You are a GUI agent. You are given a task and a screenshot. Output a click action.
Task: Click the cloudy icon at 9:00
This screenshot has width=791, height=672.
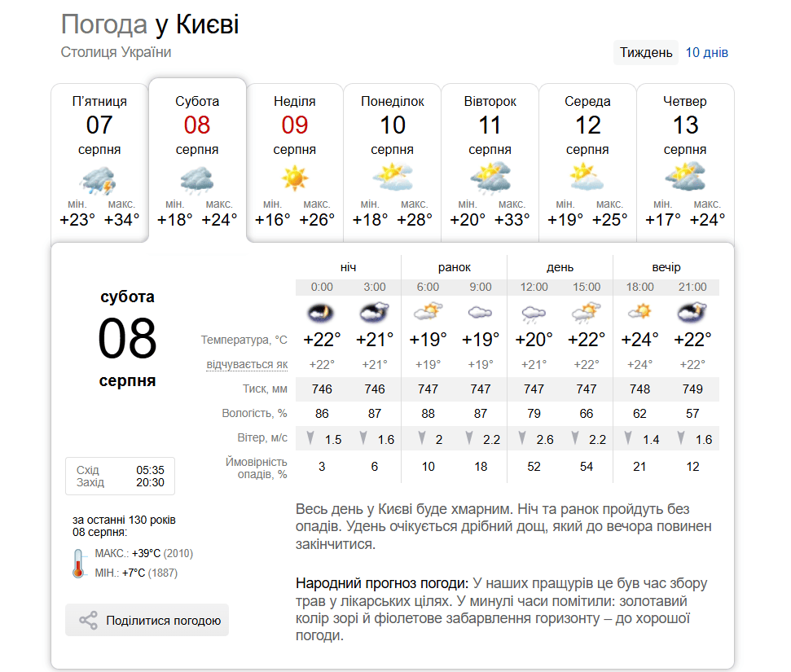pyautogui.click(x=480, y=312)
